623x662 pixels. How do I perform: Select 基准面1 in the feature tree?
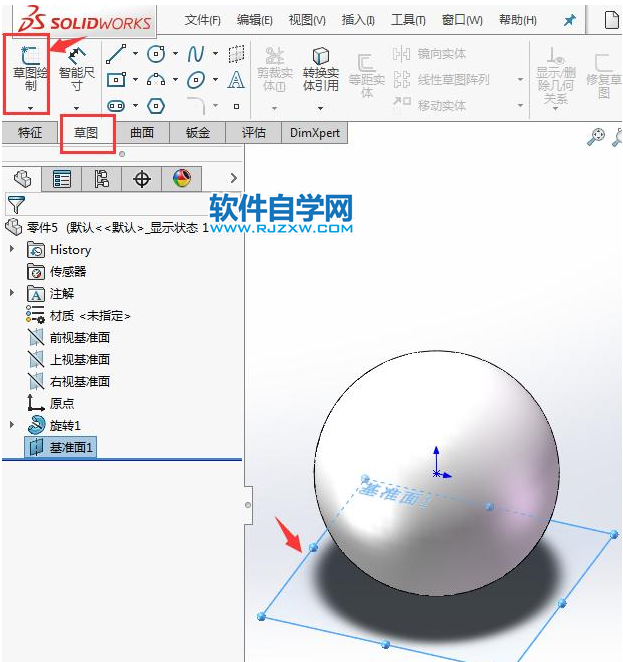[61, 447]
